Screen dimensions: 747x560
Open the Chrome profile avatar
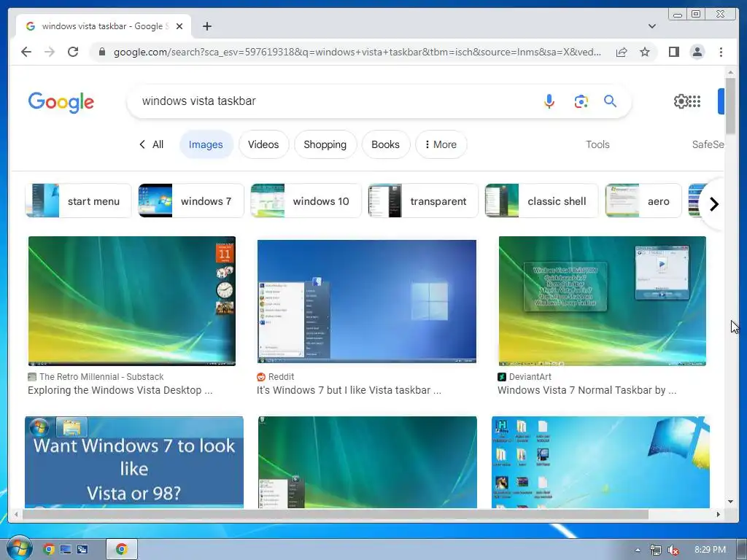tap(697, 52)
